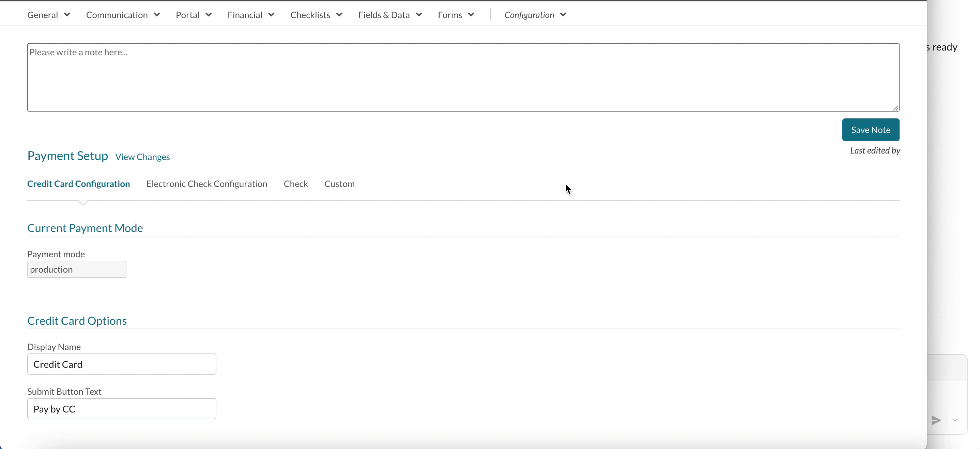Open the Custom payment tab
This screenshot has height=449, width=980.
[339, 184]
